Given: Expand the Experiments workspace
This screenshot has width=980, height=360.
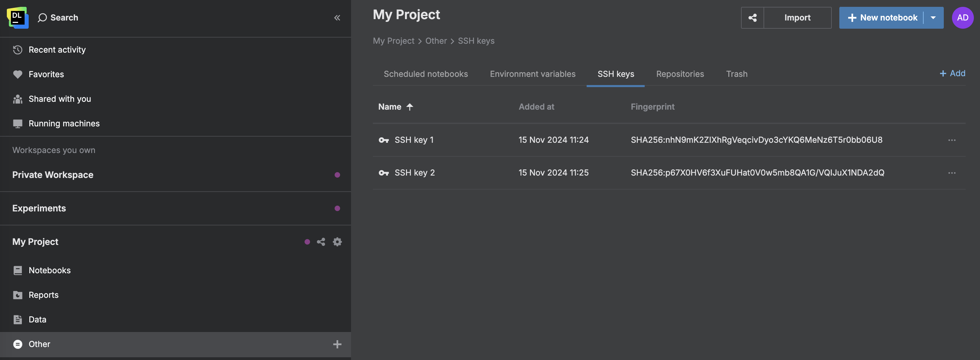Looking at the screenshot, I should [39, 208].
